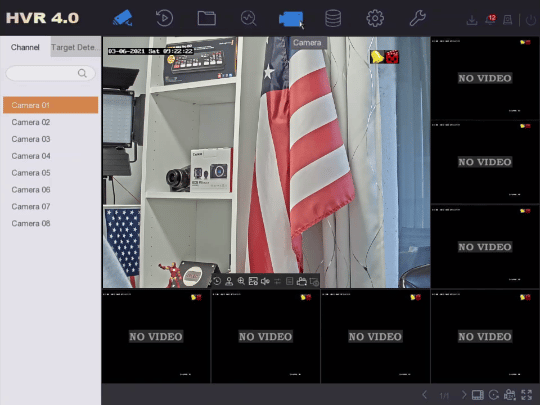This screenshot has width=540, height=405.
Task: Click the search magnifier in channel search box
Action: pyautogui.click(x=82, y=73)
